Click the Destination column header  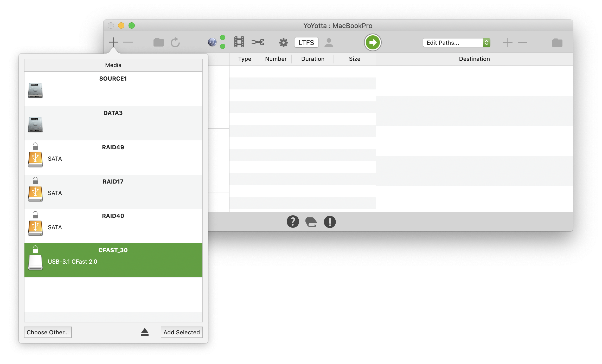point(474,59)
